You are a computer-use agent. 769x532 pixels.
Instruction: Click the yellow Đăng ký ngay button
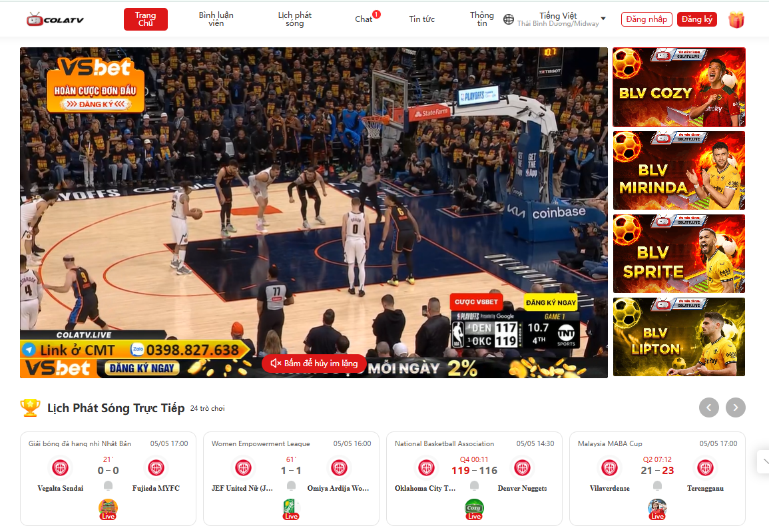pos(551,302)
